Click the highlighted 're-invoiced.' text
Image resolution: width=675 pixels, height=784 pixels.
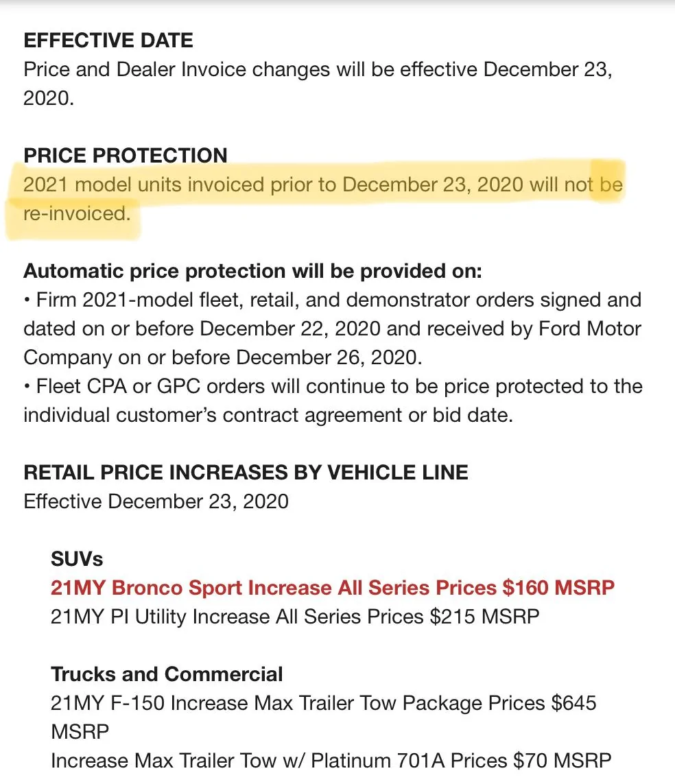click(77, 213)
